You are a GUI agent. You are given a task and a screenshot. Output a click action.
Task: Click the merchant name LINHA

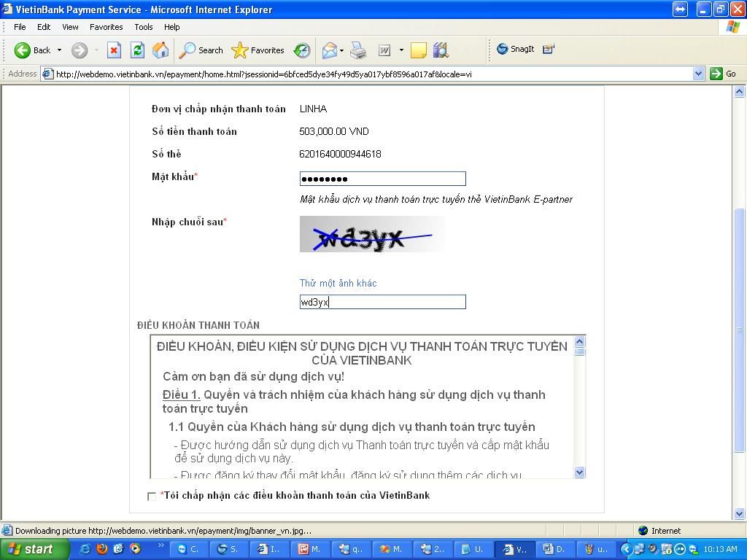click(313, 109)
